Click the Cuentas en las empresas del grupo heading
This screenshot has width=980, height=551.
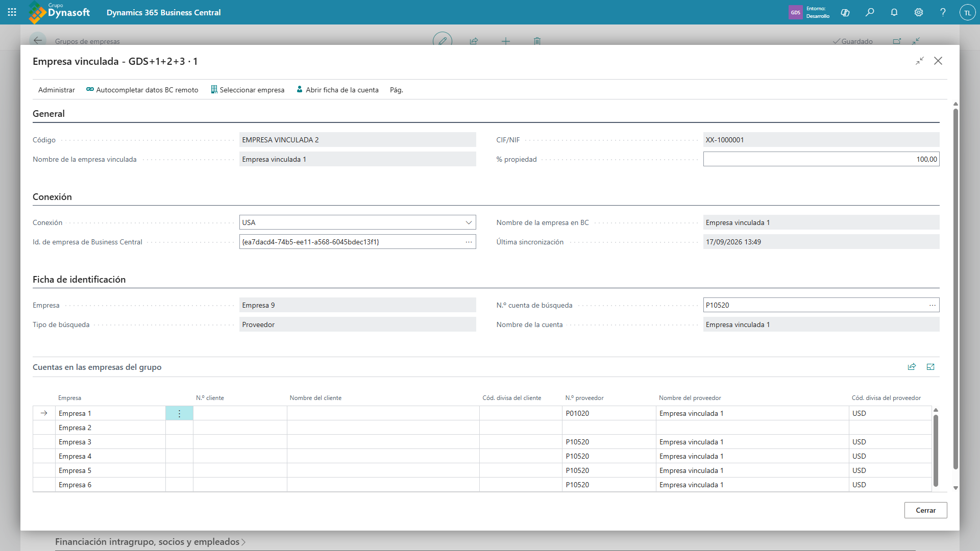tap(97, 367)
